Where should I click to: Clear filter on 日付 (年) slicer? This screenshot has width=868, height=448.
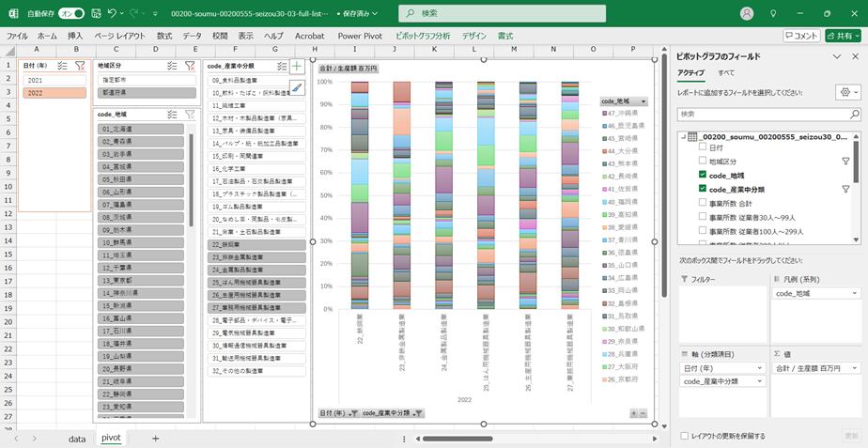click(x=80, y=66)
